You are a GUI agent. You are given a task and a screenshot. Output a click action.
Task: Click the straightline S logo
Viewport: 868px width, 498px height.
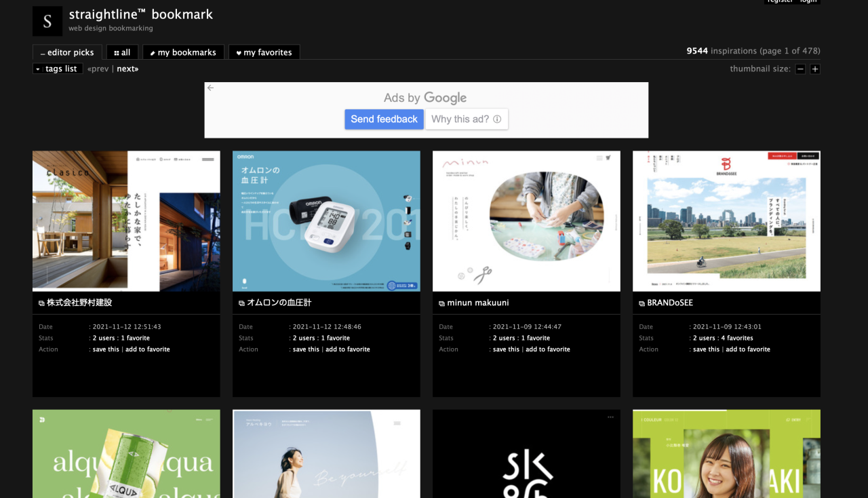(x=47, y=21)
